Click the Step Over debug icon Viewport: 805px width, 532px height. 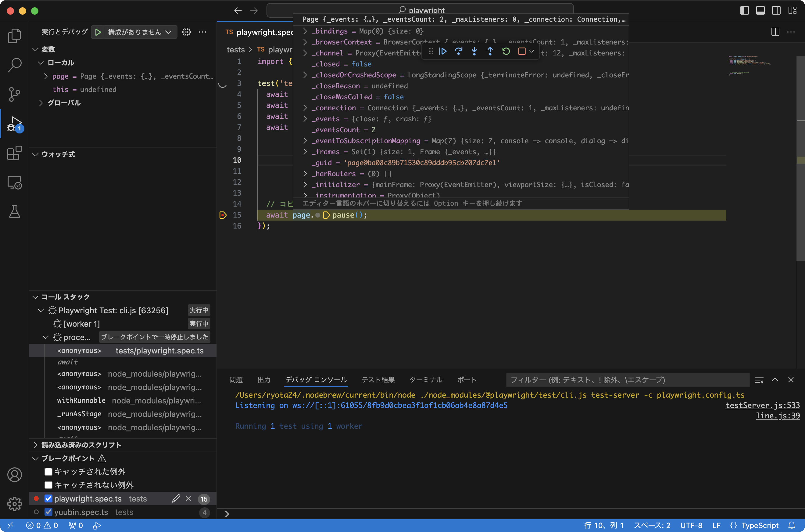pos(458,51)
